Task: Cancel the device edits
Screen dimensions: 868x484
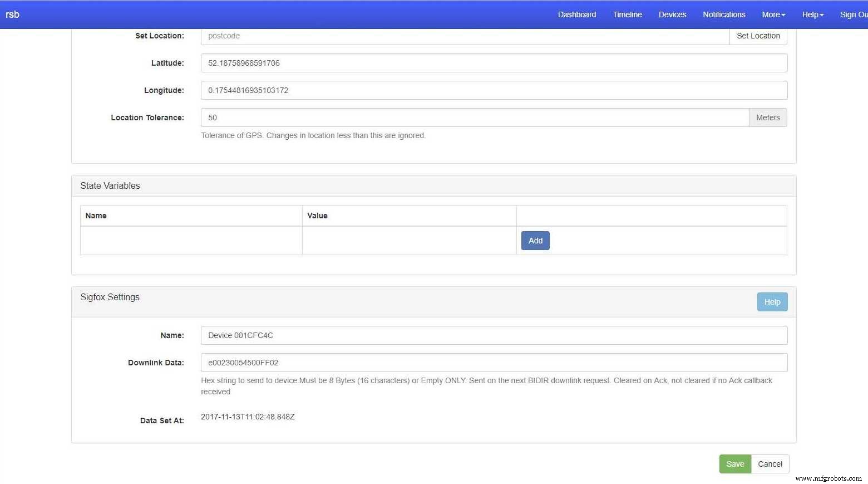Action: tap(770, 464)
